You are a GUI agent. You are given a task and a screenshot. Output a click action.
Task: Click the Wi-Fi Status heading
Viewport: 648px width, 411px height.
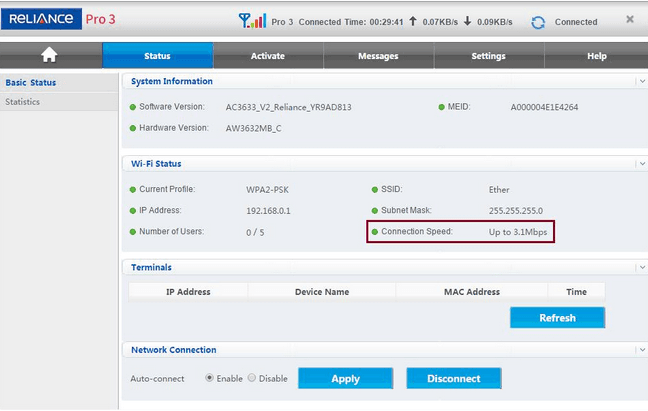pyautogui.click(x=156, y=164)
